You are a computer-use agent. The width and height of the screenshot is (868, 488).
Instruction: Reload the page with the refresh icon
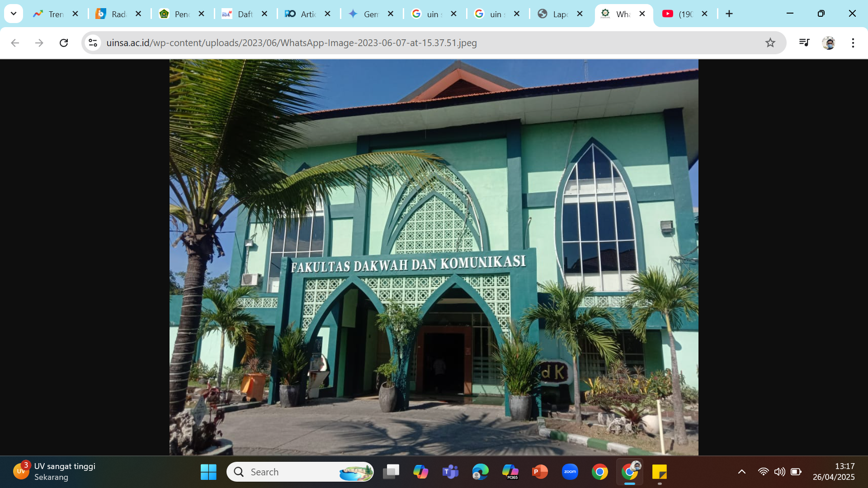64,43
